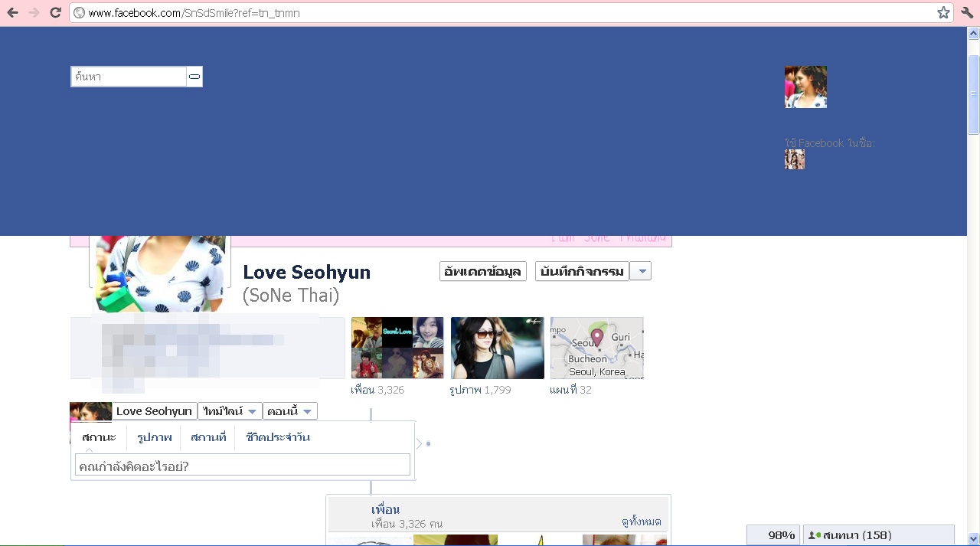Submit search with the small search button
This screenshot has height=546, width=980.
(x=194, y=77)
